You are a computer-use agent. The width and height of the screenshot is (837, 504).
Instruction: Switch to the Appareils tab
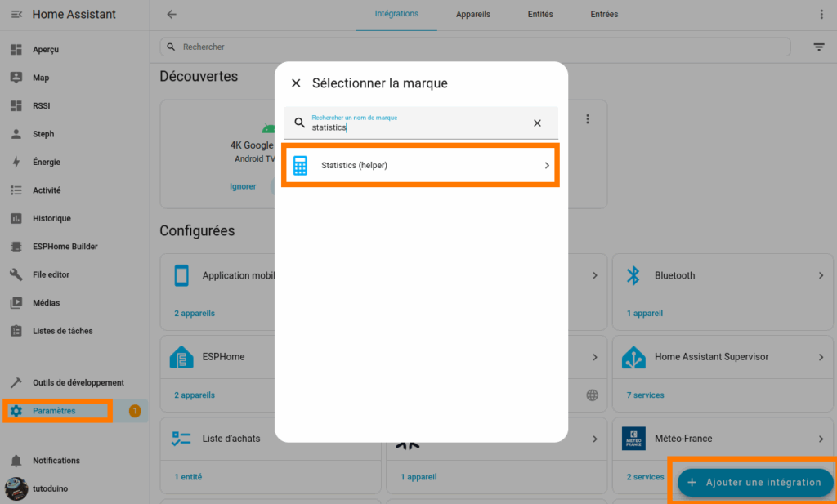(x=473, y=14)
